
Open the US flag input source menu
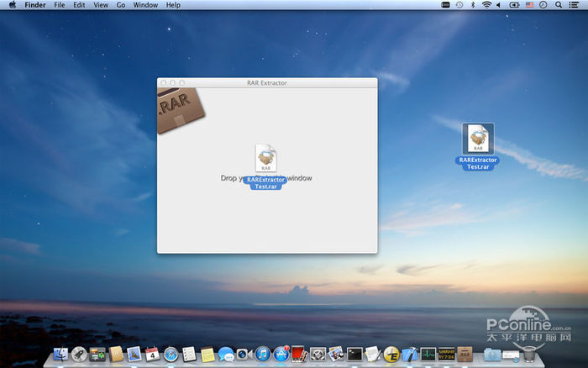click(x=529, y=5)
